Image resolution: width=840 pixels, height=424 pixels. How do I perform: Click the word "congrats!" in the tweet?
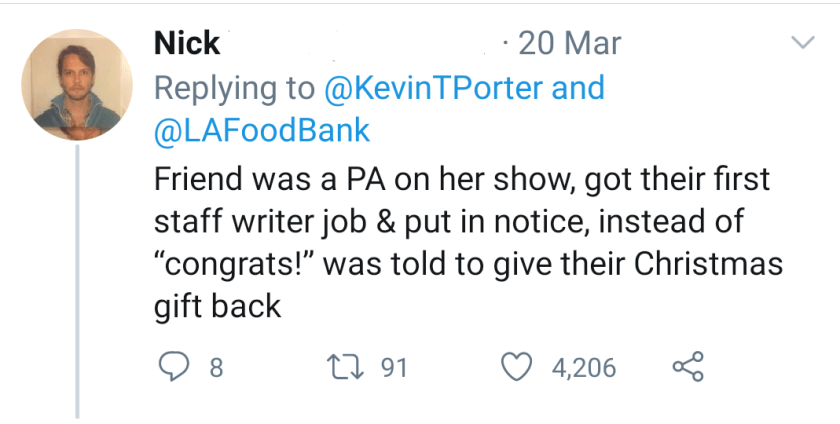233,263
